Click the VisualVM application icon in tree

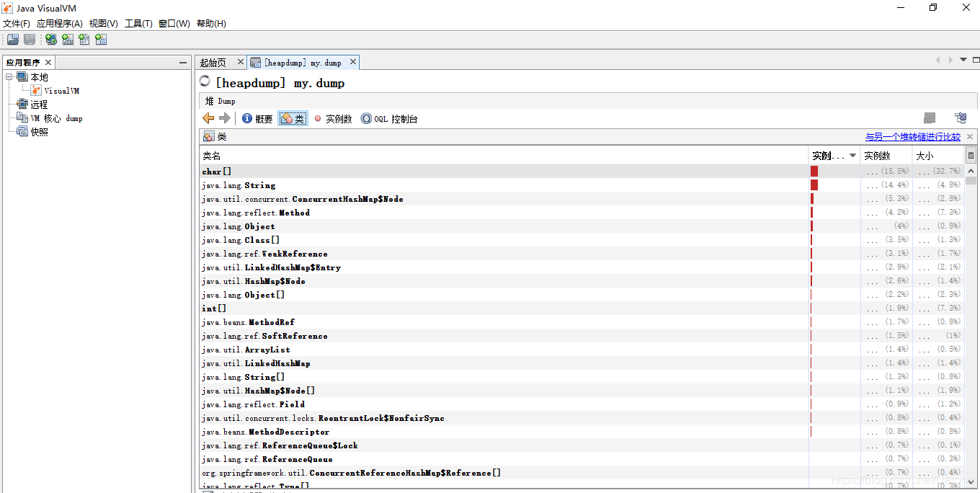36,91
